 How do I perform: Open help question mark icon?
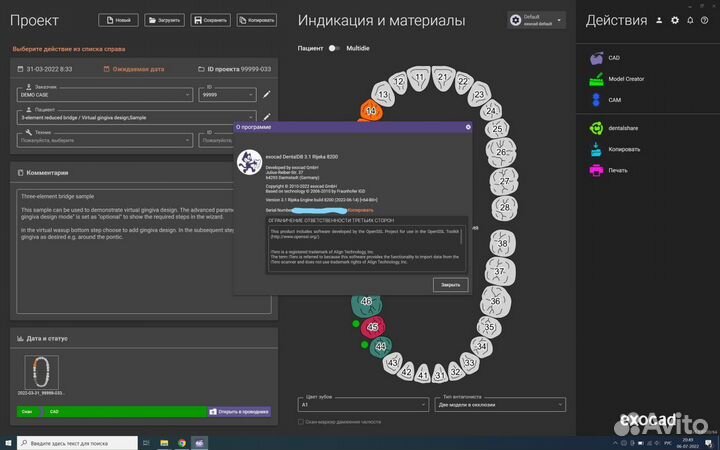pos(704,20)
